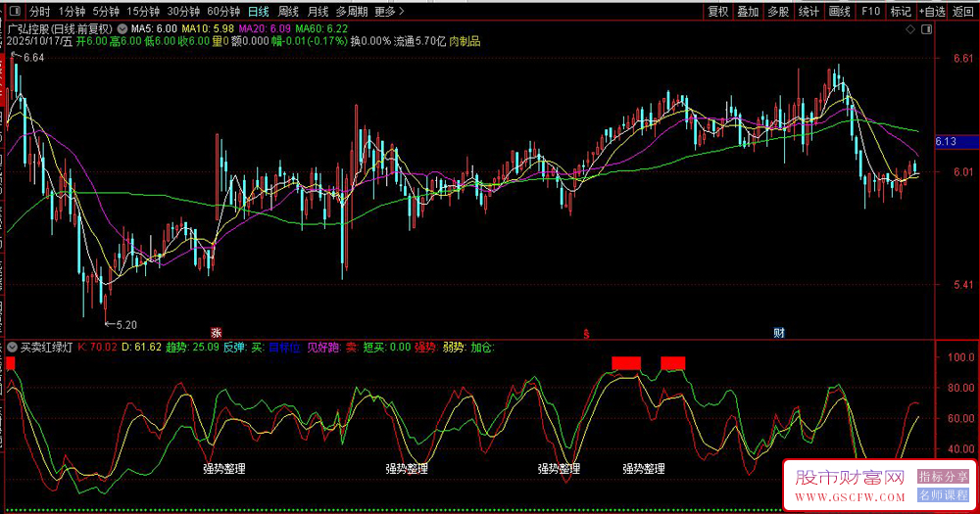Click the 复权 button
The image size is (980, 514).
pyautogui.click(x=717, y=12)
